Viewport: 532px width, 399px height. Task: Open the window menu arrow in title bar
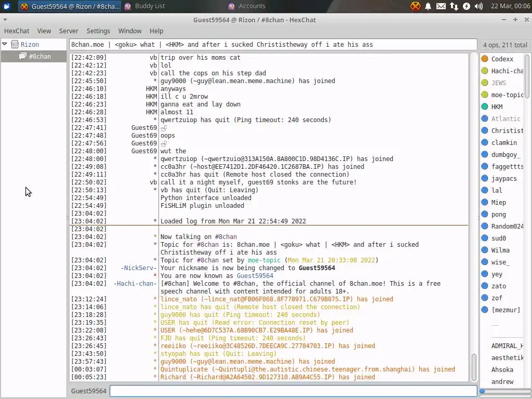coord(5,20)
